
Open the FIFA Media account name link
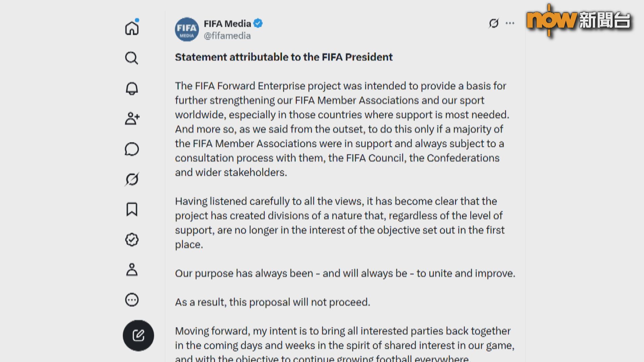tap(227, 23)
